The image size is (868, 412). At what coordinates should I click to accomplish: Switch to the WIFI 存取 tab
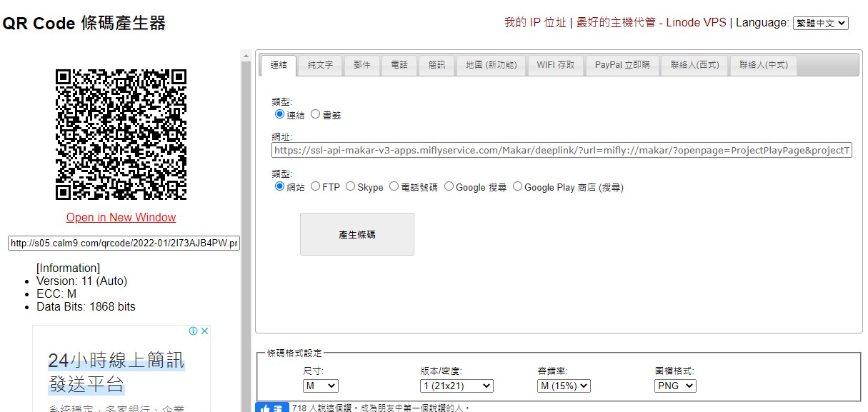556,65
